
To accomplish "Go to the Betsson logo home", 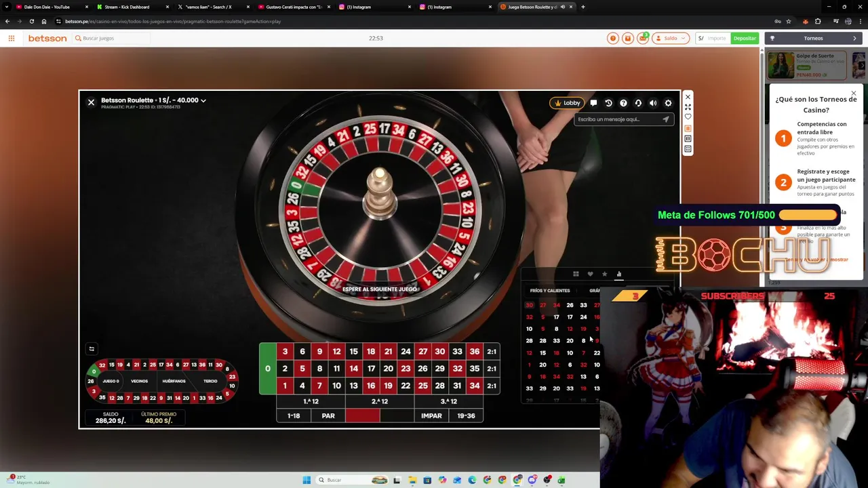I will click(x=47, y=38).
